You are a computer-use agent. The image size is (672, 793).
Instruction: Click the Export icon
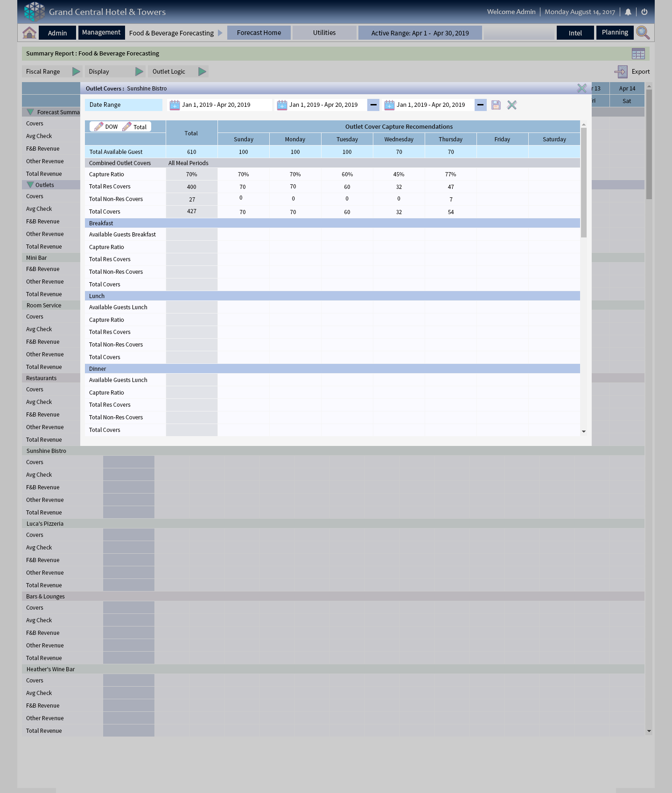point(621,72)
